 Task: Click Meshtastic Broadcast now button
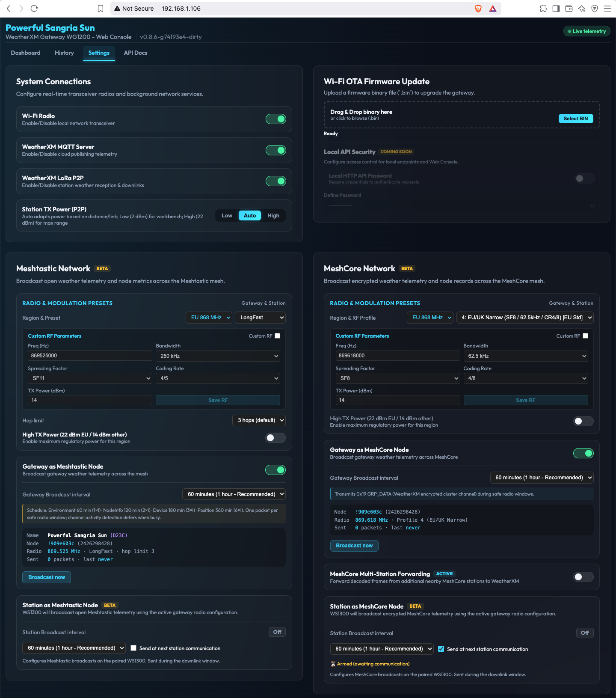pos(47,577)
